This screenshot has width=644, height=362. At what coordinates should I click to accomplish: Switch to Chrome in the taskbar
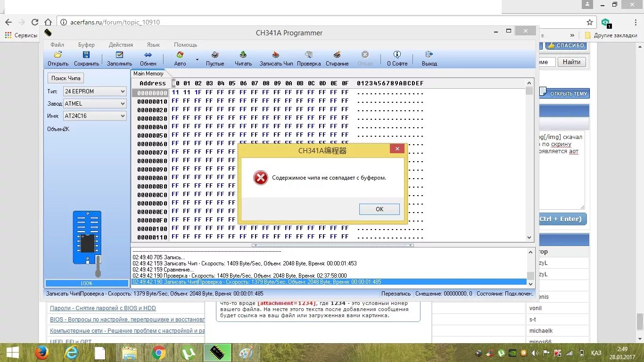point(159,353)
